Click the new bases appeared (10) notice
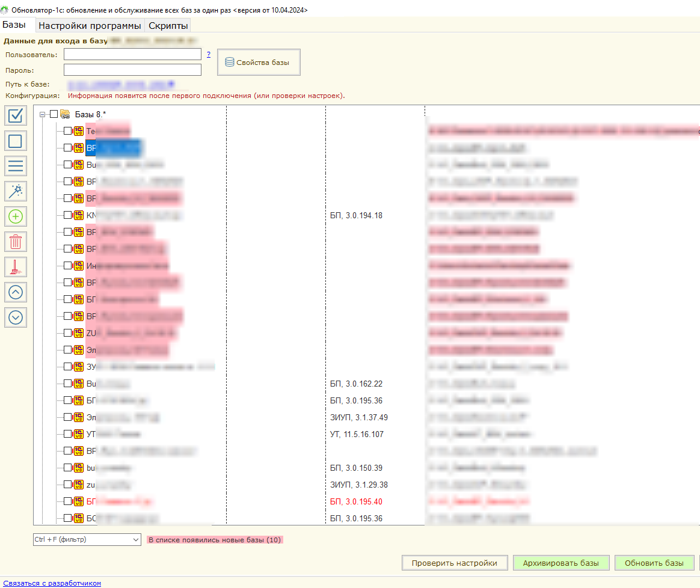Image resolution: width=700 pixels, height=588 pixels. click(x=215, y=540)
